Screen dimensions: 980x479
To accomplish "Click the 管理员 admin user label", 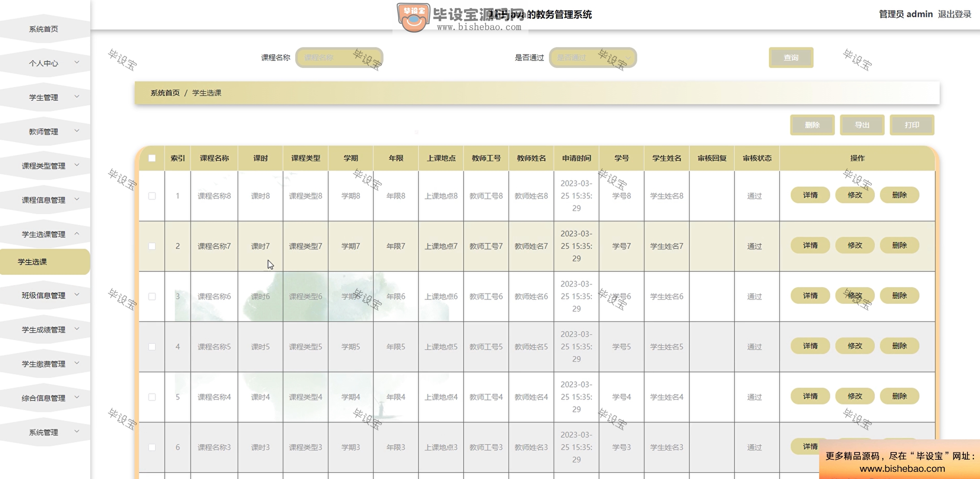I will (905, 14).
